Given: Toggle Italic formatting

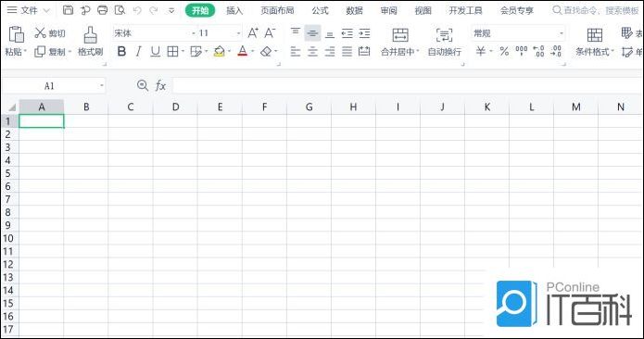Looking at the screenshot, I should coord(138,51).
